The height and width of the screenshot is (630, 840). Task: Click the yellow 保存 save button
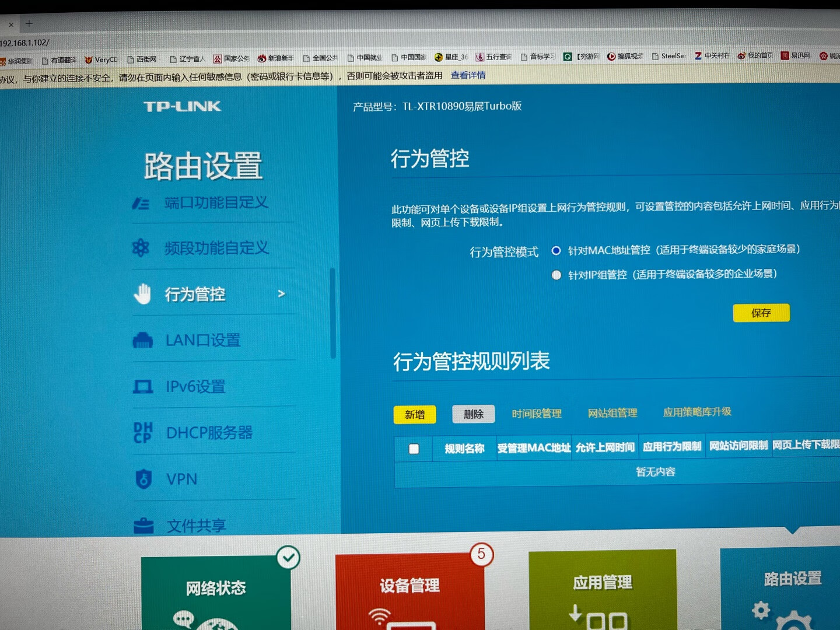(x=761, y=313)
